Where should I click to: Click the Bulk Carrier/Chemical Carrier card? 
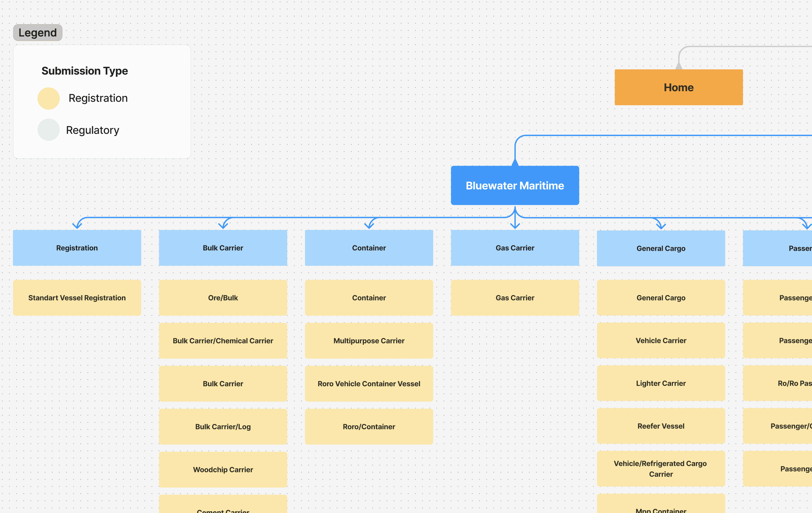tap(223, 341)
